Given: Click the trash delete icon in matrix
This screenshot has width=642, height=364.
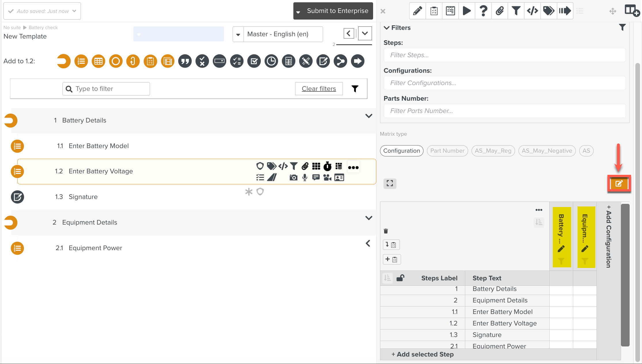Looking at the screenshot, I should [386, 231].
